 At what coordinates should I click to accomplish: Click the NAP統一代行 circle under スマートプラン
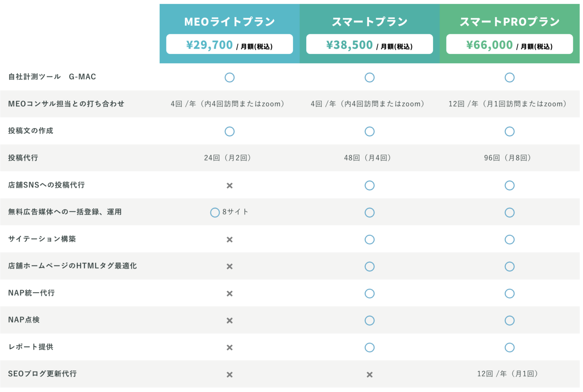point(370,293)
